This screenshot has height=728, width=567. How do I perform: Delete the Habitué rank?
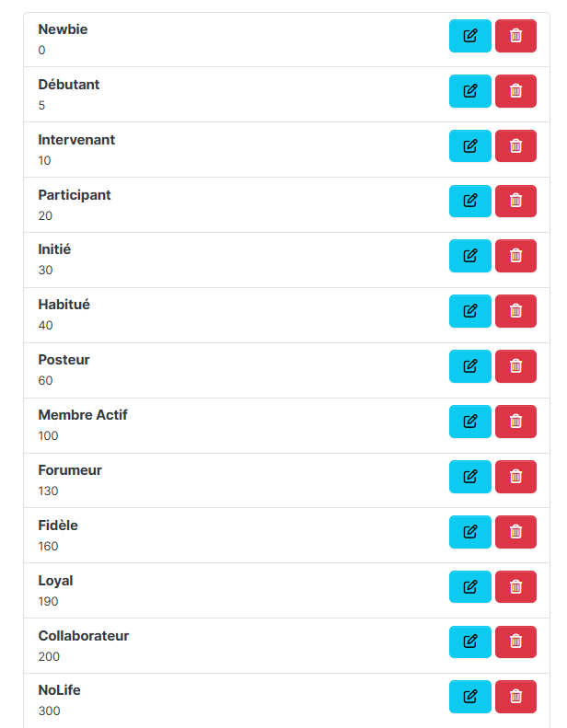pos(515,311)
